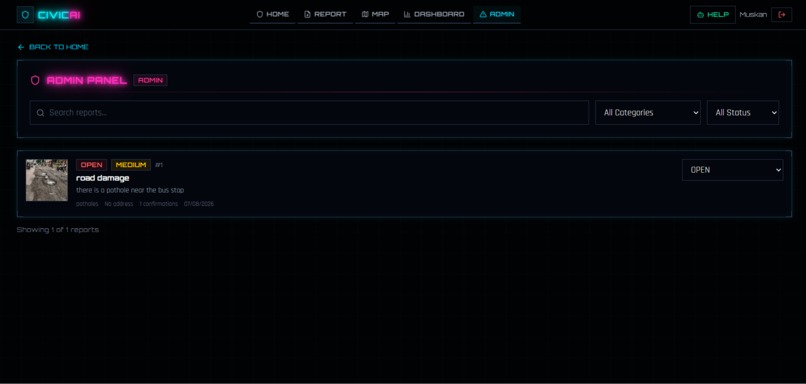Click the magnifier icon in search bar
Image resolution: width=806 pixels, height=384 pixels.
click(x=40, y=113)
